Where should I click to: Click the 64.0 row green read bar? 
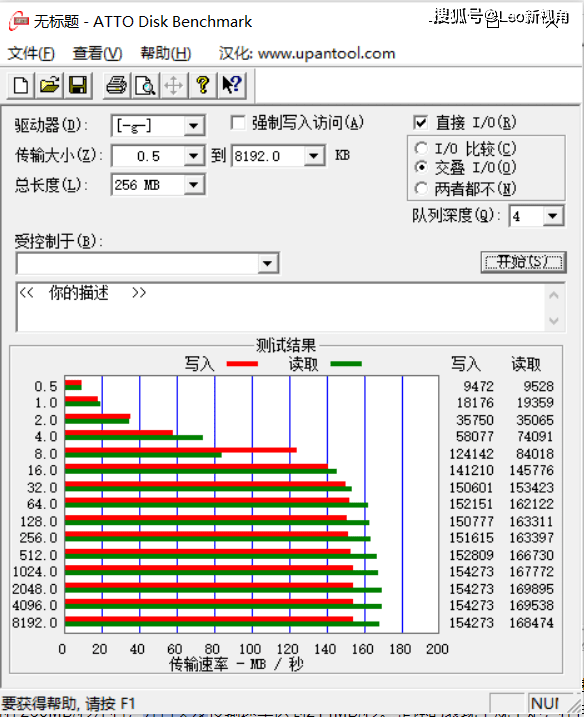coord(216,505)
